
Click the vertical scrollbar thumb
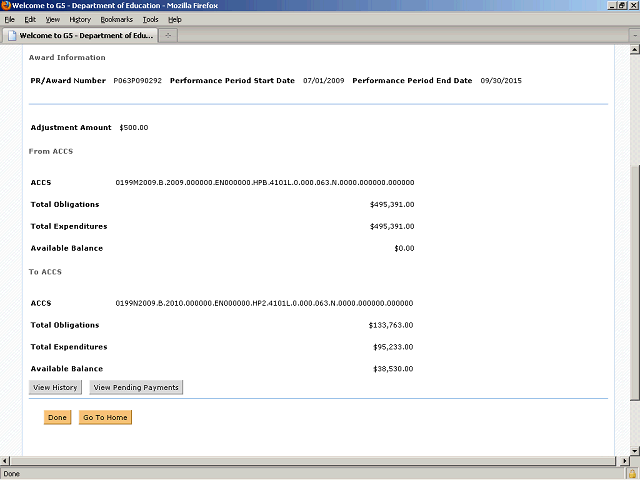point(635,282)
